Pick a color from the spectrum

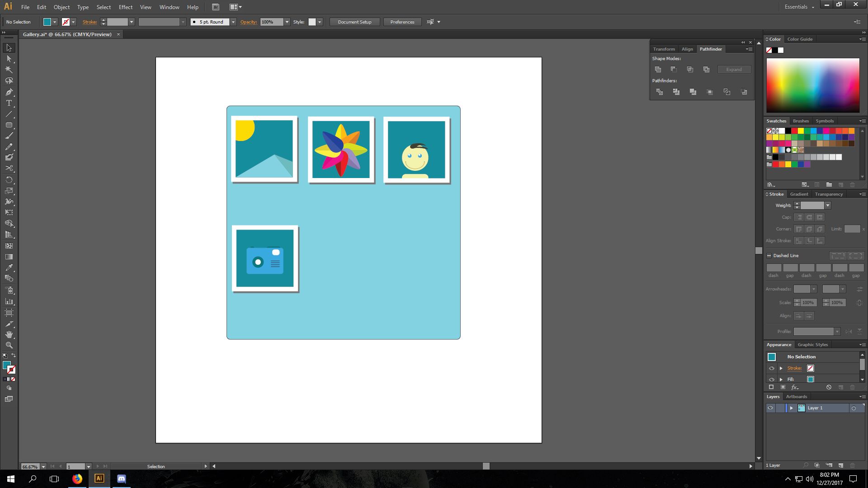click(812, 85)
